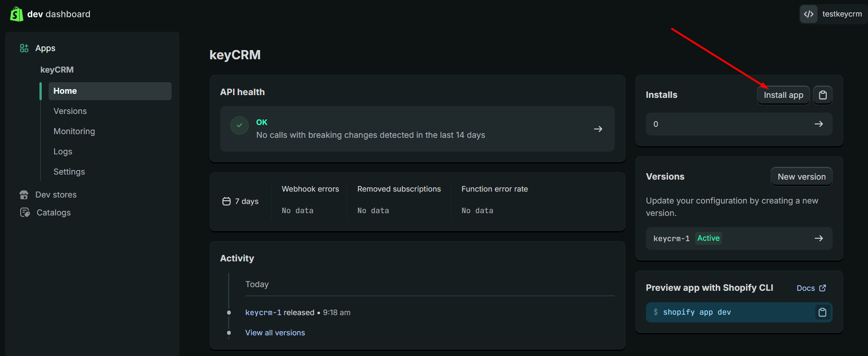The height and width of the screenshot is (356, 868).
Task: Open Monitoring page in sidebar
Action: (x=74, y=131)
